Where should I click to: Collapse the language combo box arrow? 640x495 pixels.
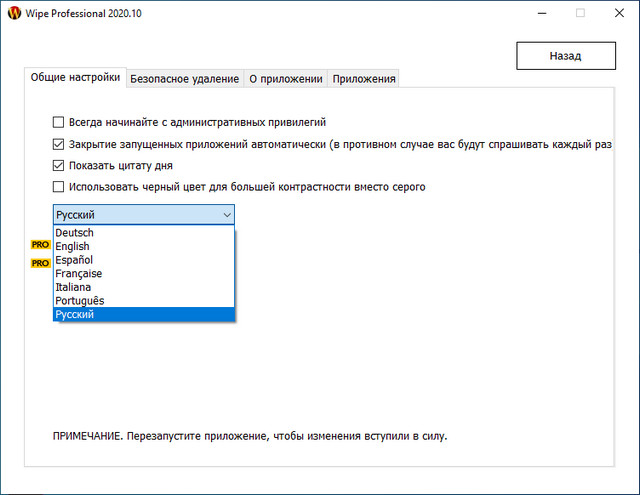(225, 214)
